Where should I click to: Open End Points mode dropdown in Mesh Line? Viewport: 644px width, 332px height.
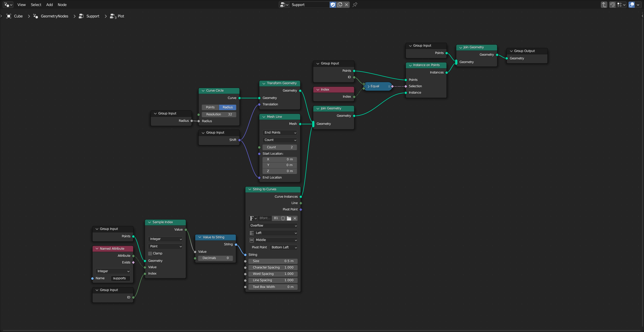[280, 133]
